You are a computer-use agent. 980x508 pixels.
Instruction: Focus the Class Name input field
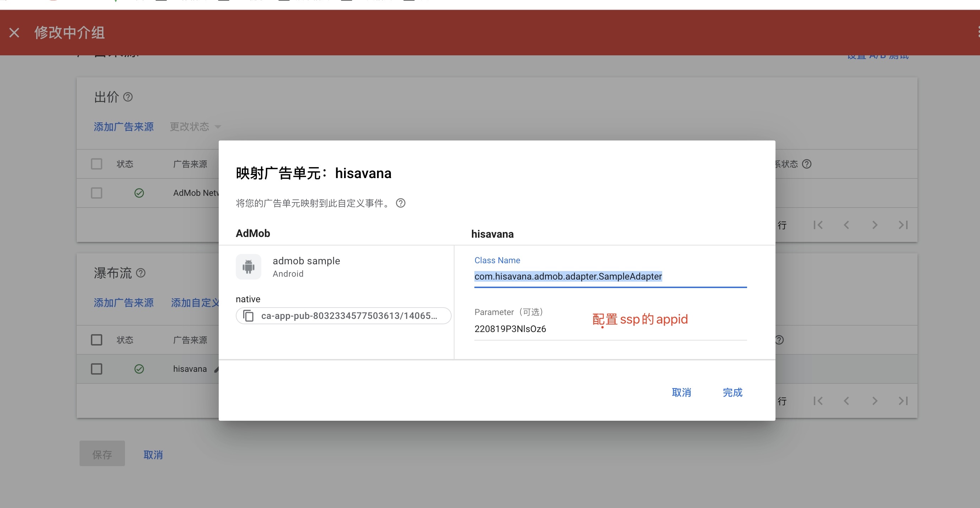[610, 277]
